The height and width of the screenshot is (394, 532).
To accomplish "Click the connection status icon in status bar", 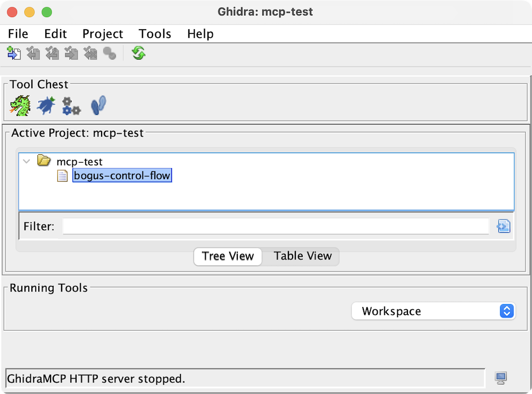I will [501, 378].
